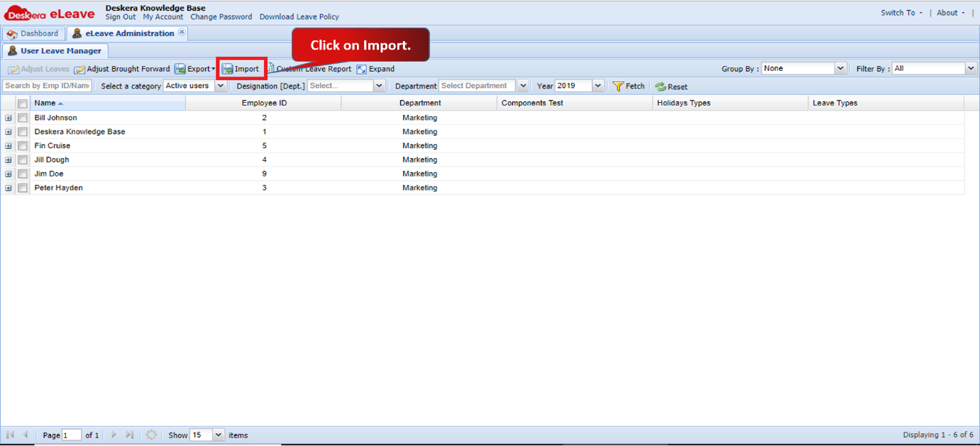980x446 pixels.
Task: Go to the last page icon
Action: tap(130, 435)
